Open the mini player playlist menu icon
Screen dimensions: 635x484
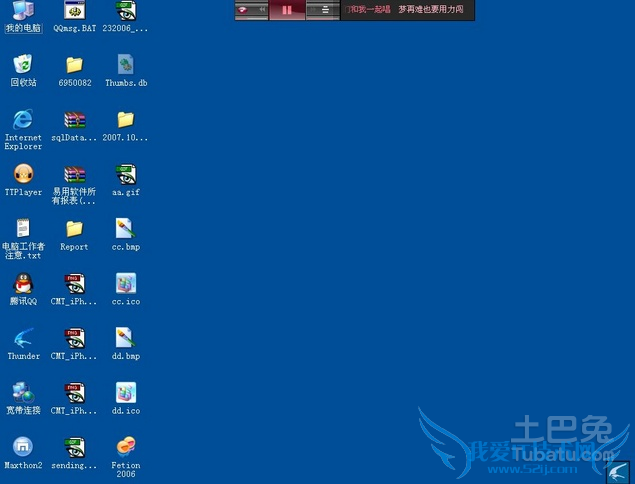coord(325,10)
